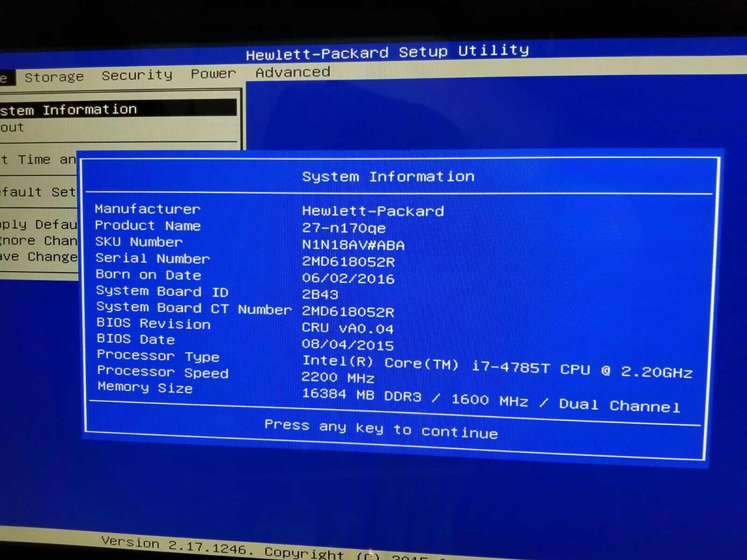Click the Serial Number label
Image resolution: width=747 pixels, height=560 pixels.
point(153,258)
